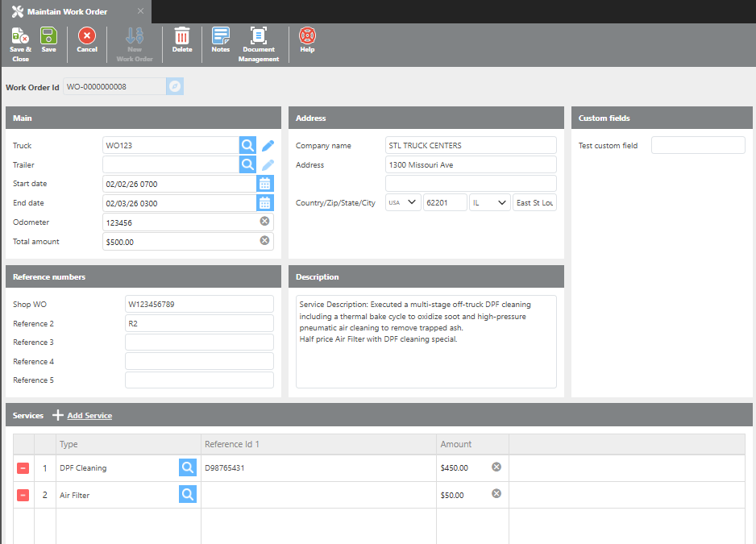Search service type for Air Filter row
Screen dimensions: 756x544
click(187, 495)
